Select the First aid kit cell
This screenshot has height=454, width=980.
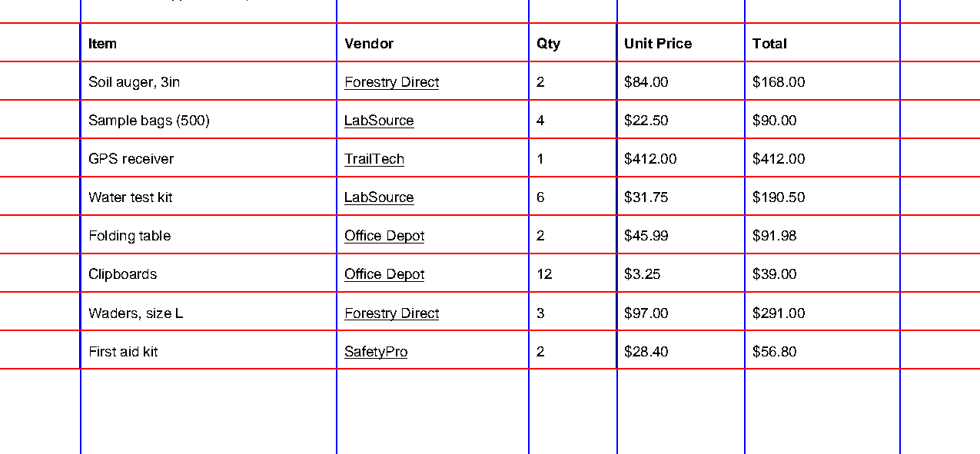(208, 350)
